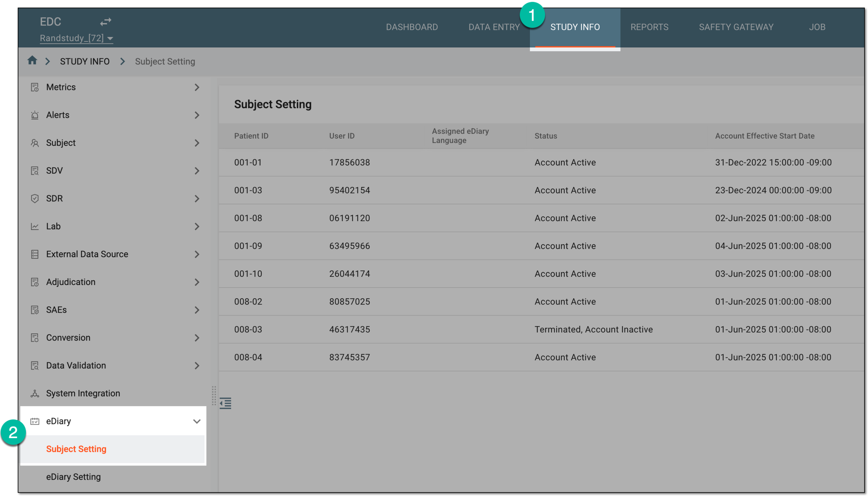The image size is (868, 496).
Task: Expand the SDV menu chevron
Action: (x=197, y=171)
